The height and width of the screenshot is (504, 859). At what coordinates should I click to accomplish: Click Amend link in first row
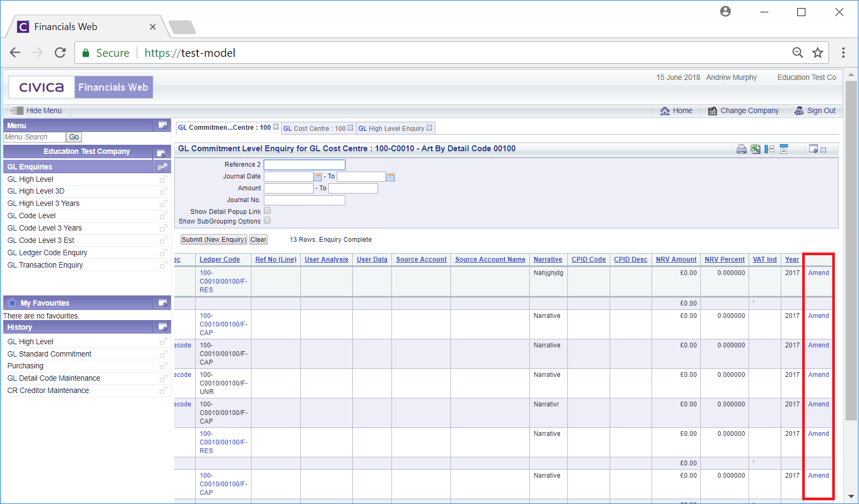pos(818,273)
